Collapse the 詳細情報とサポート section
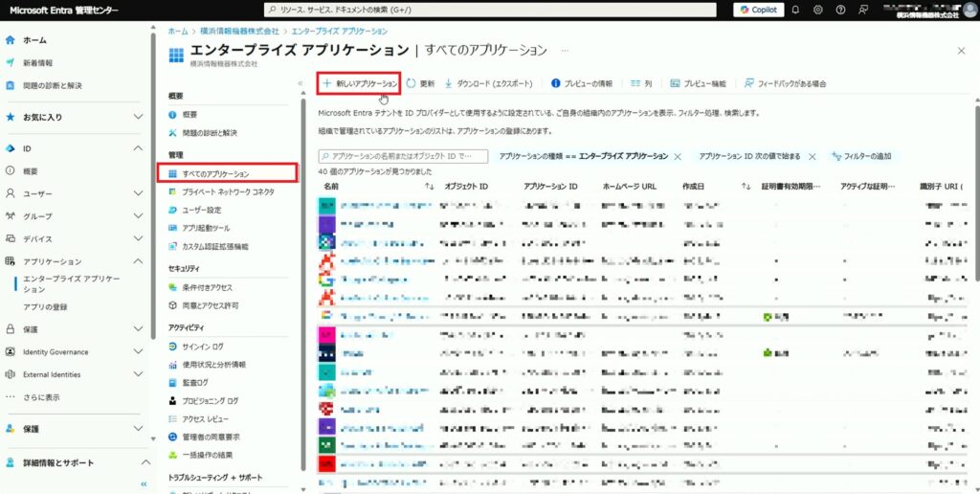The image size is (980, 494). coord(145,462)
